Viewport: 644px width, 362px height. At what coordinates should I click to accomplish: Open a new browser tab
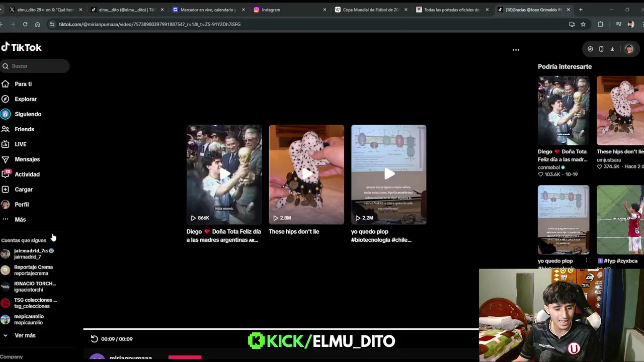[x=581, y=10]
